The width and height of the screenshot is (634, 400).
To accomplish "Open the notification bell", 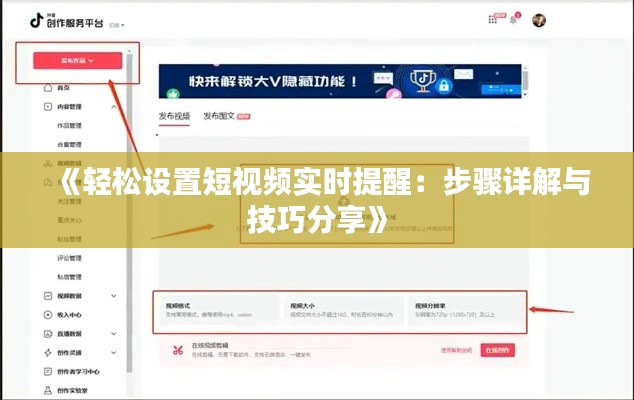I will click(514, 19).
